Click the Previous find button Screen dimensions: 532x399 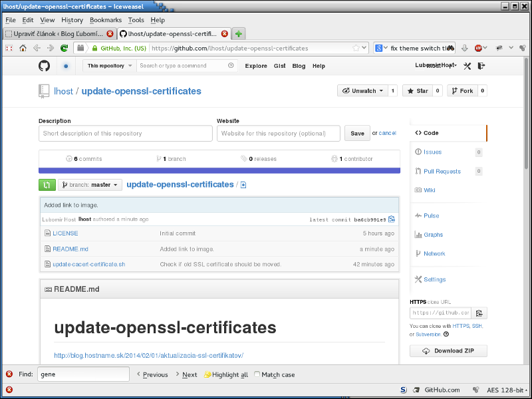pyautogui.click(x=152, y=374)
